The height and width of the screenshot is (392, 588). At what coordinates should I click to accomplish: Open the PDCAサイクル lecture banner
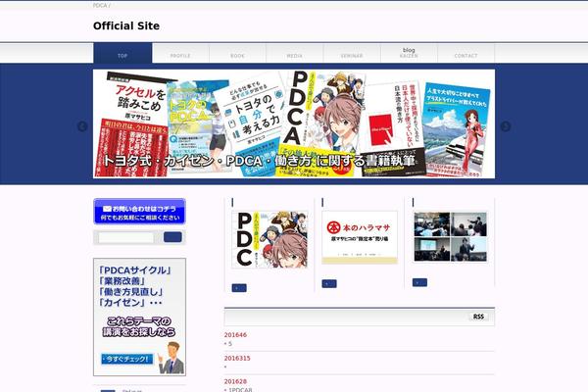tap(139, 317)
